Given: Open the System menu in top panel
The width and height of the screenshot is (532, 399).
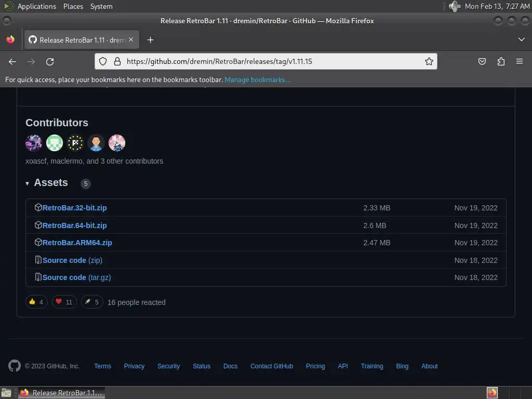Looking at the screenshot, I should point(101,6).
